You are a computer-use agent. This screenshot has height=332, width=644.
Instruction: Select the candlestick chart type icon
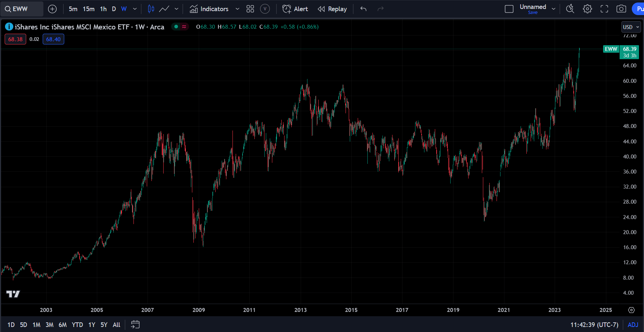pyautogui.click(x=151, y=9)
